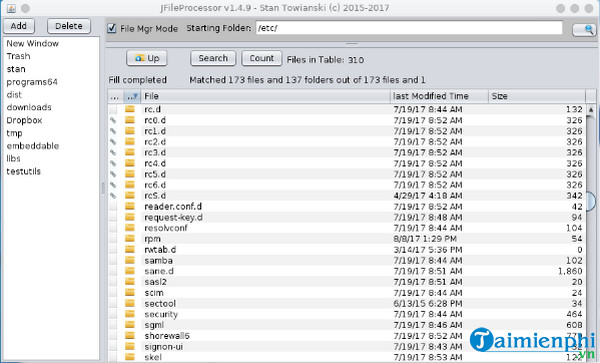Select New Window in the sidebar
The image size is (600, 363).
click(x=33, y=43)
